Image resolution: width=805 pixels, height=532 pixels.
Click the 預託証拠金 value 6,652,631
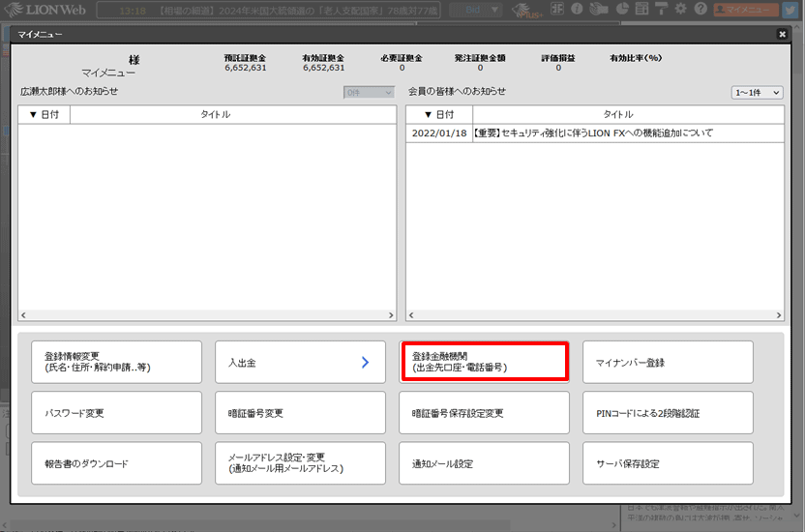click(x=246, y=68)
